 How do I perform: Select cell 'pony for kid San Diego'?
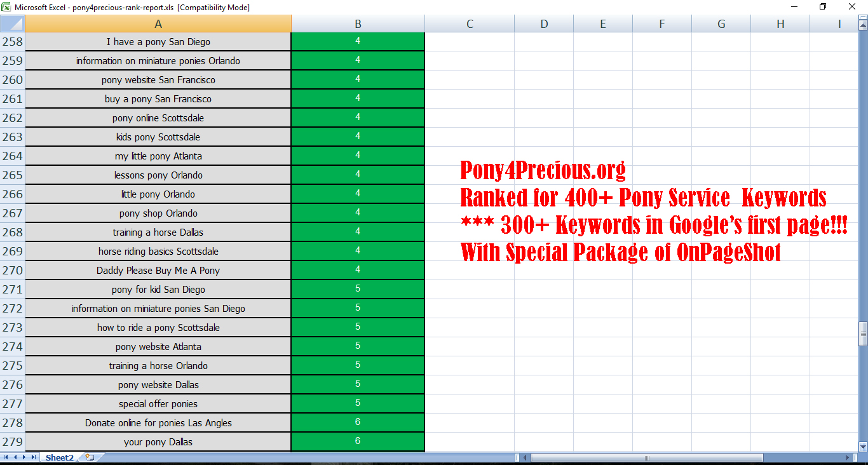click(x=158, y=290)
